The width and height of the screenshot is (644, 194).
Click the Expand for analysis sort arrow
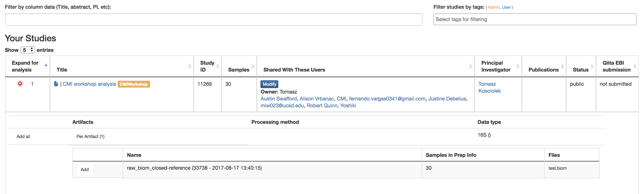pyautogui.click(x=46, y=65)
